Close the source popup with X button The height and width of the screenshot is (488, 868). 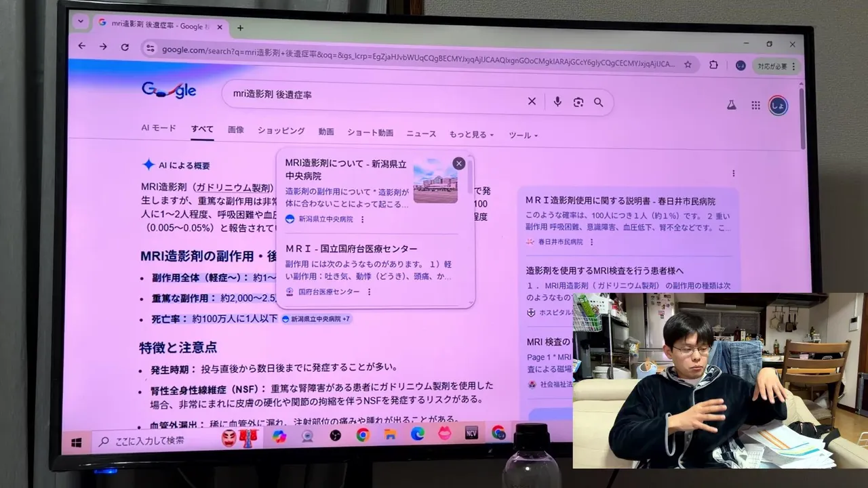coord(459,163)
